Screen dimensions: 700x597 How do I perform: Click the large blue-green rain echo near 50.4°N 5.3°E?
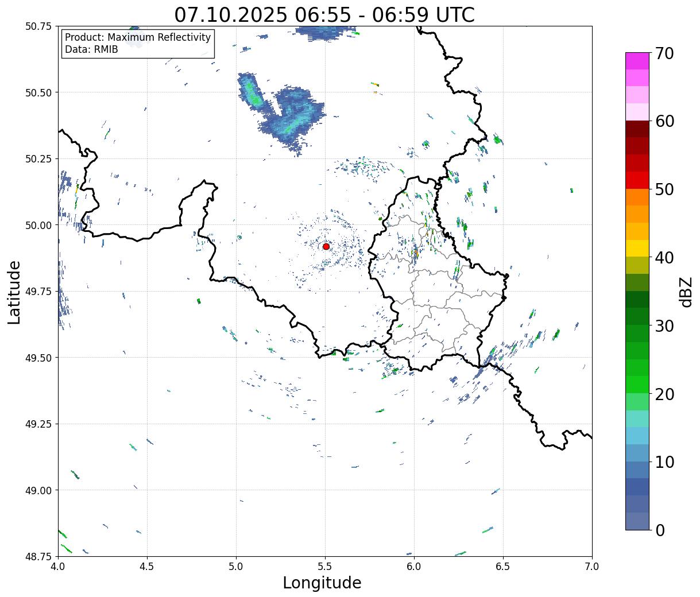click(x=293, y=118)
